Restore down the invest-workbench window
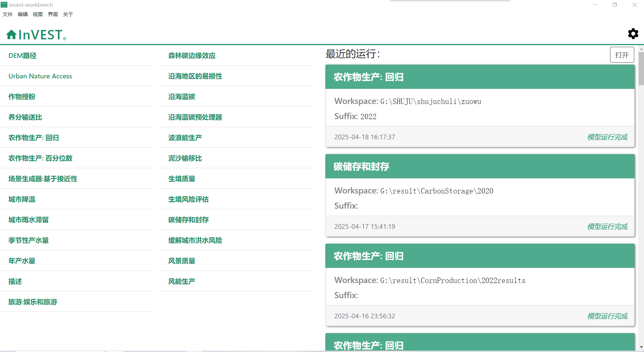This screenshot has width=644, height=352. (615, 5)
